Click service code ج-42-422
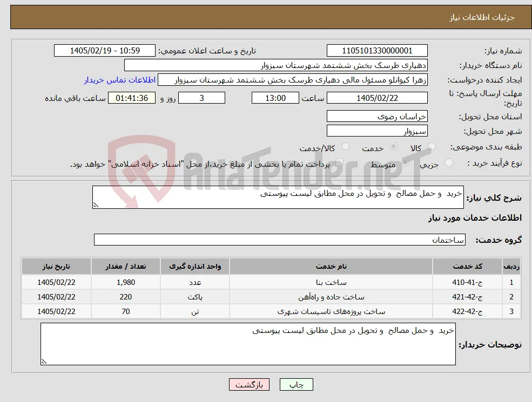This screenshot has height=402, width=532. (467, 311)
